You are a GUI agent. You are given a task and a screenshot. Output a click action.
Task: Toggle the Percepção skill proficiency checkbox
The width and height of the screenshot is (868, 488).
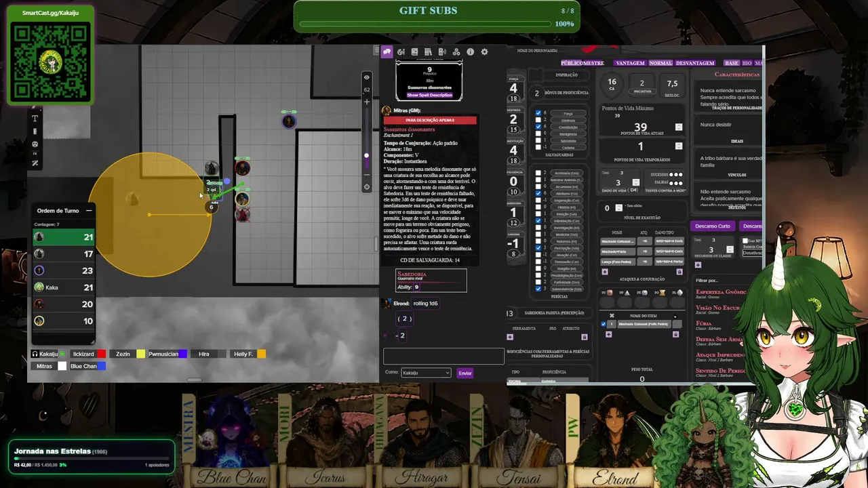[538, 248]
